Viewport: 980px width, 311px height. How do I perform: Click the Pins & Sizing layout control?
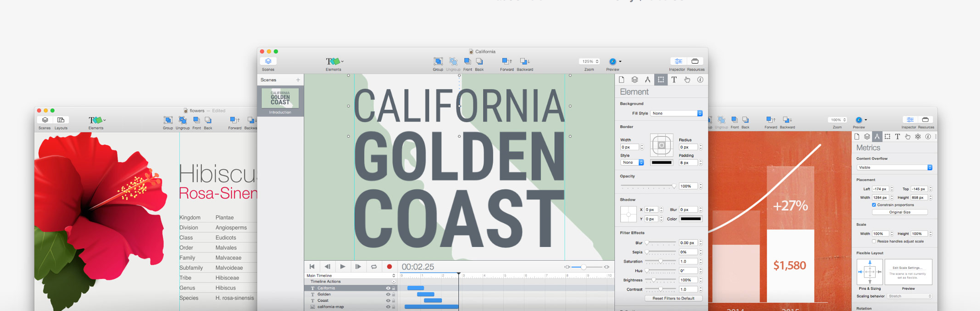(870, 272)
